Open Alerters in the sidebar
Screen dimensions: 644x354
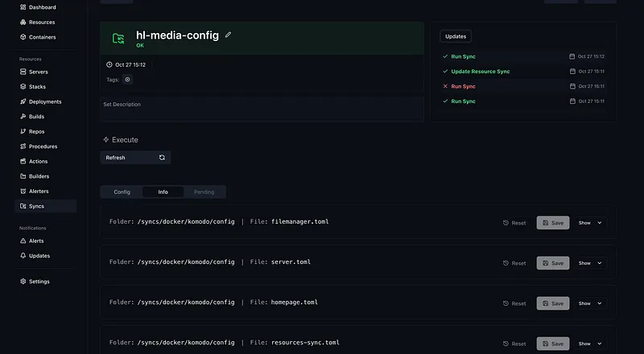(x=39, y=191)
